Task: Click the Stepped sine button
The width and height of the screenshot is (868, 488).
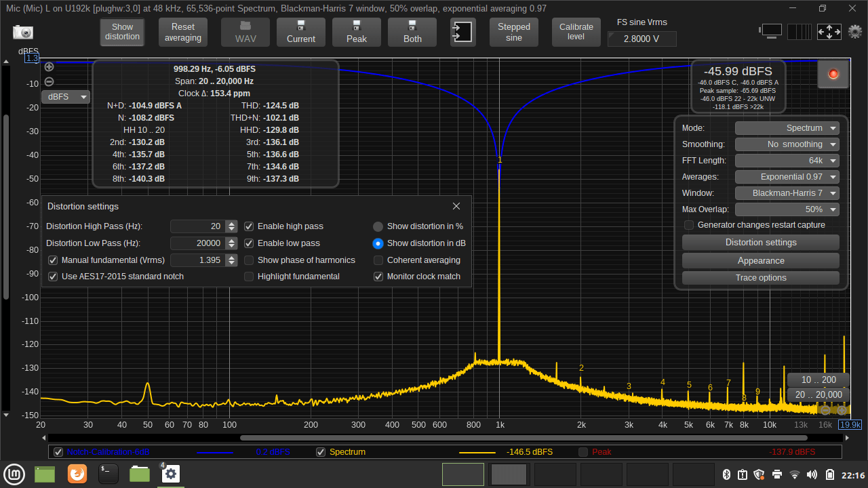Action: pyautogui.click(x=514, y=32)
